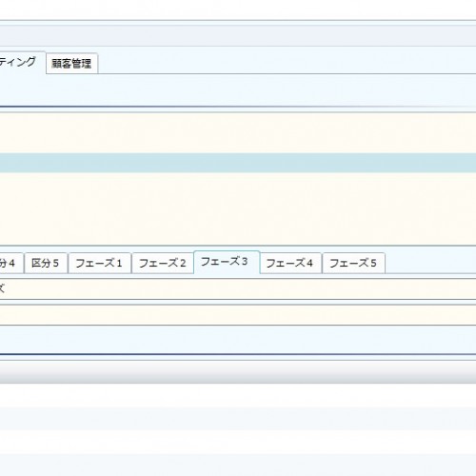Select the highlighted light-blue list row

pyautogui.click(x=238, y=163)
